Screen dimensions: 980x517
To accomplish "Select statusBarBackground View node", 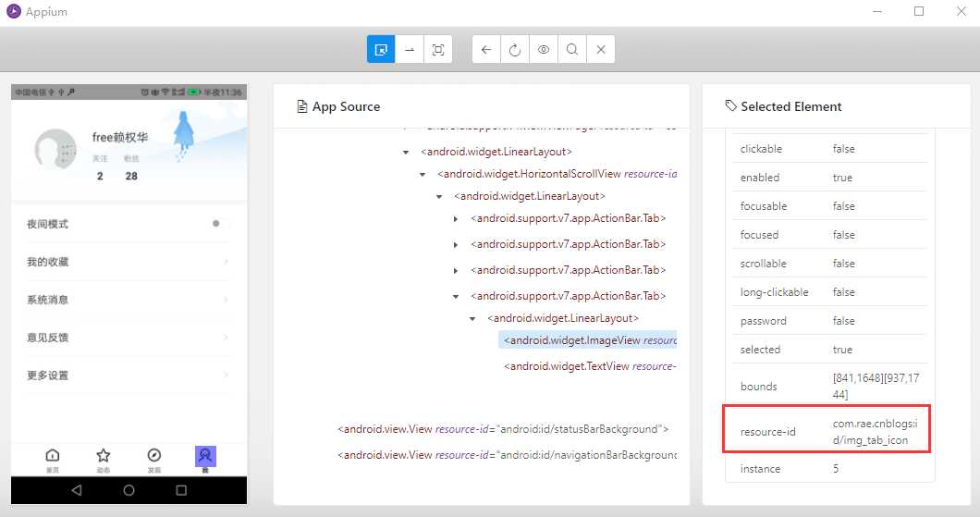I will pos(503,429).
